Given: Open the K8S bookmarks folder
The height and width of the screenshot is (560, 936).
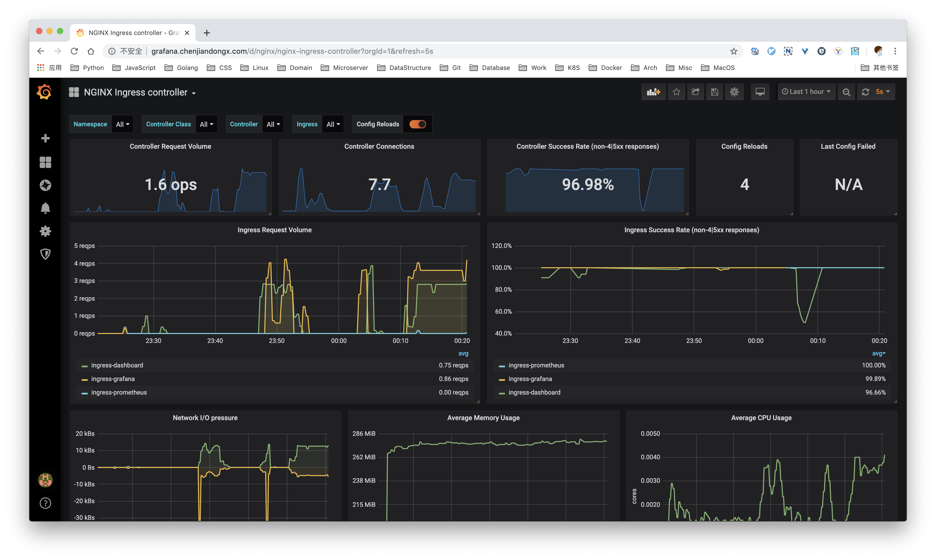Looking at the screenshot, I should [x=573, y=68].
